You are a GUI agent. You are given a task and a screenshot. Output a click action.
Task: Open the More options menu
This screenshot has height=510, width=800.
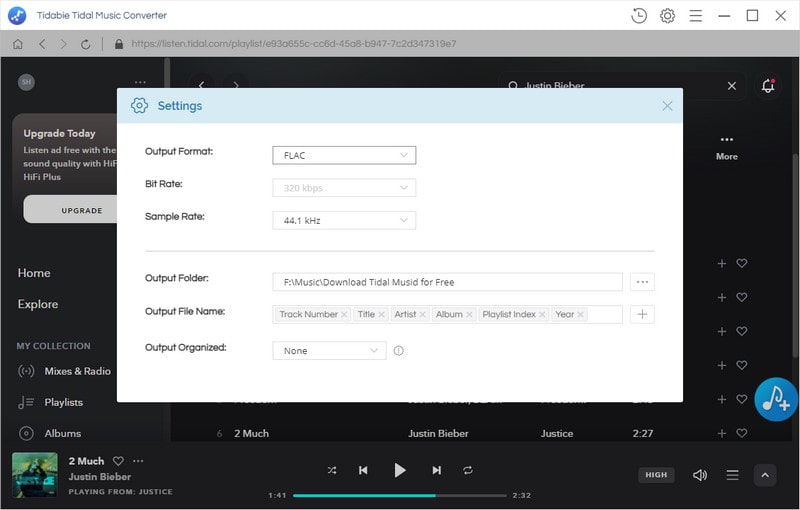click(727, 148)
